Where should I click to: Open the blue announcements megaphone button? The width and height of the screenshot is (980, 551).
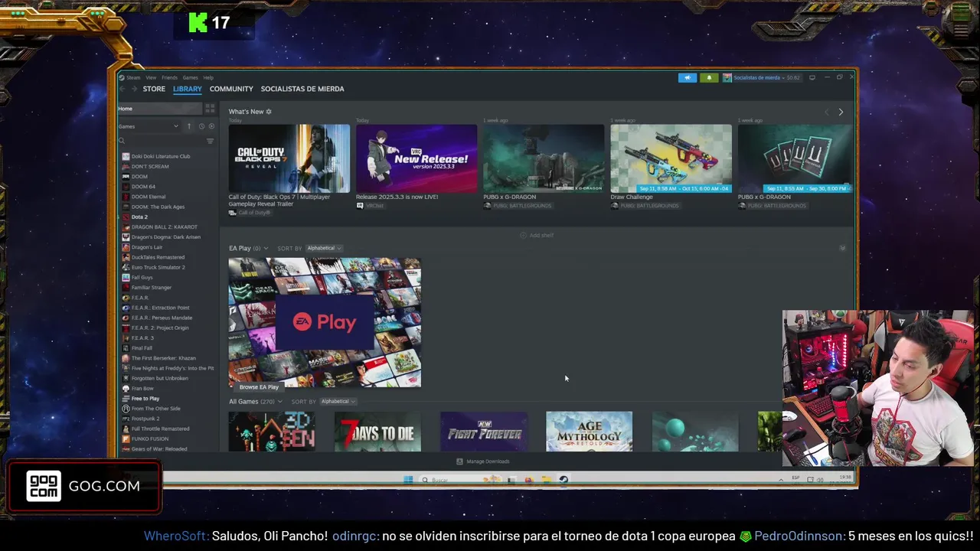[688, 77]
